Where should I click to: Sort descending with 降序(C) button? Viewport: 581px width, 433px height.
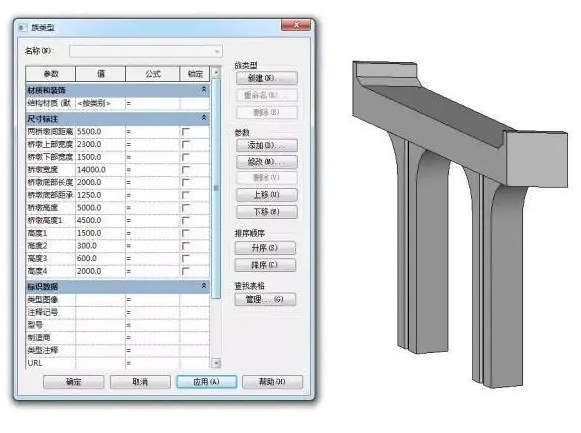tap(265, 265)
